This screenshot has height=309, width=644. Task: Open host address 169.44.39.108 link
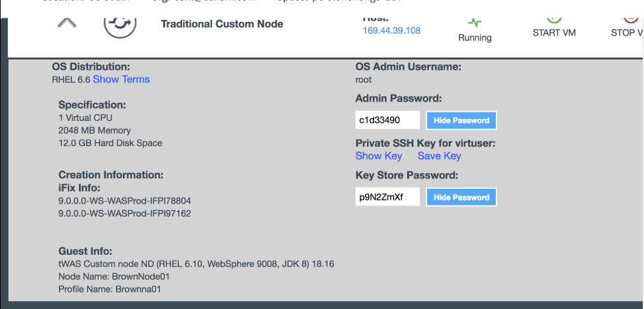coord(391,30)
